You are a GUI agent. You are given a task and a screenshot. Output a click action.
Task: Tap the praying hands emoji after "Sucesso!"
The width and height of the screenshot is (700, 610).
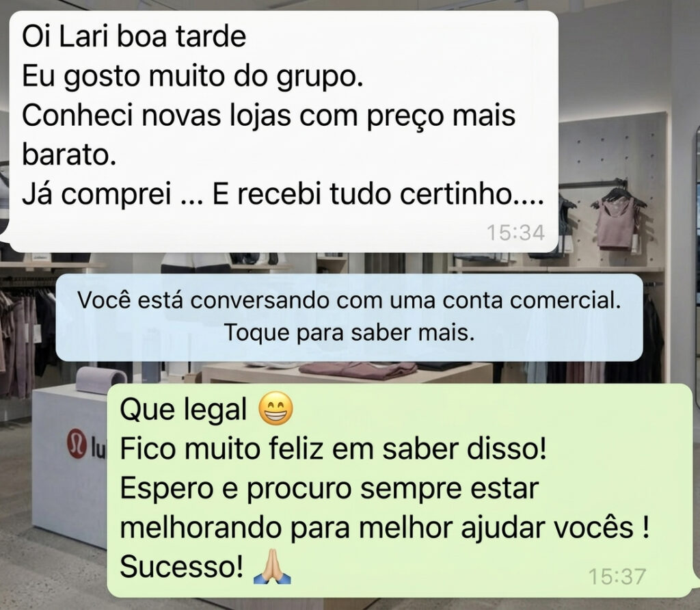point(272,567)
